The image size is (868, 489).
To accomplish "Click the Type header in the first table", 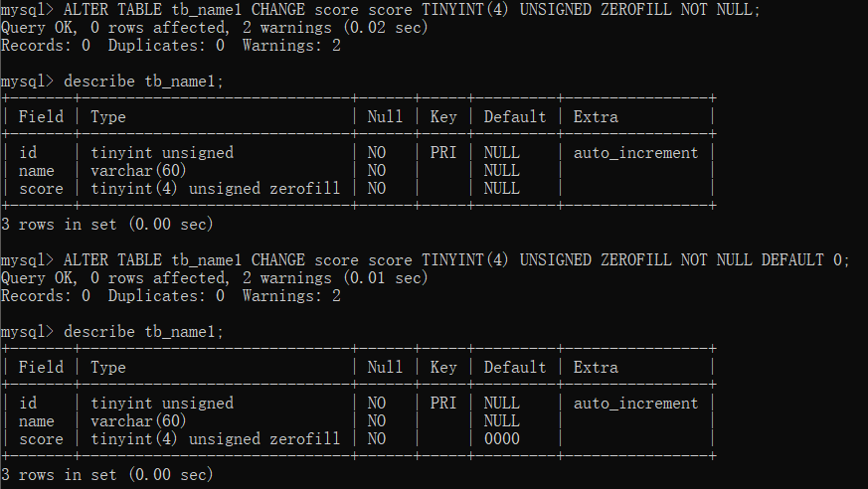I will coord(108,117).
